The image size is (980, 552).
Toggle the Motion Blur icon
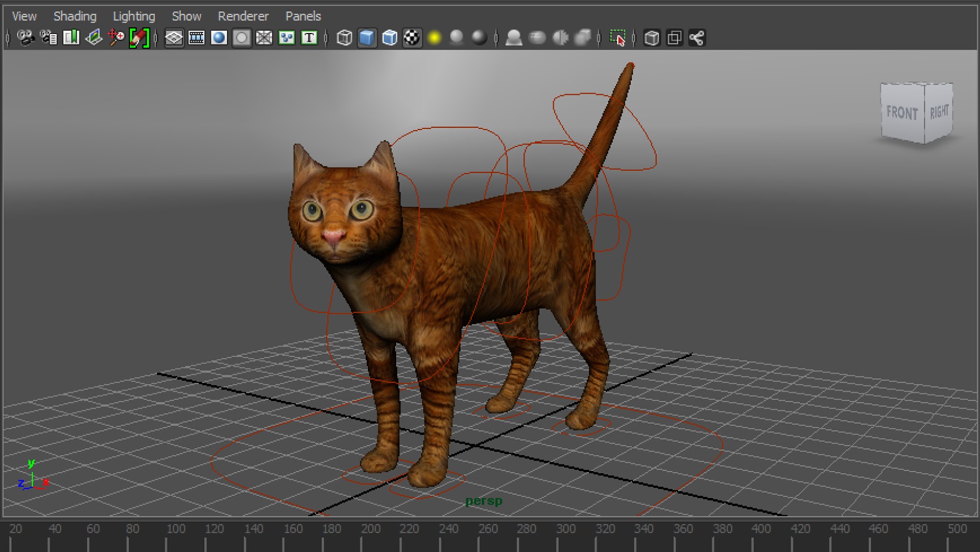[537, 38]
